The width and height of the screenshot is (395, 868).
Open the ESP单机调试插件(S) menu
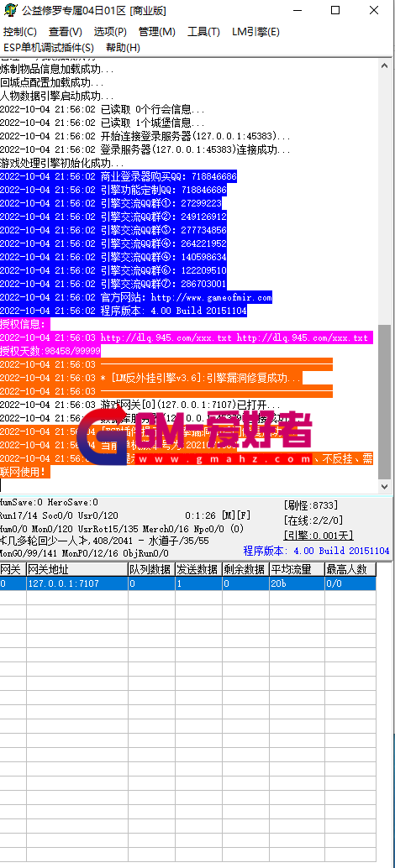coord(49,48)
